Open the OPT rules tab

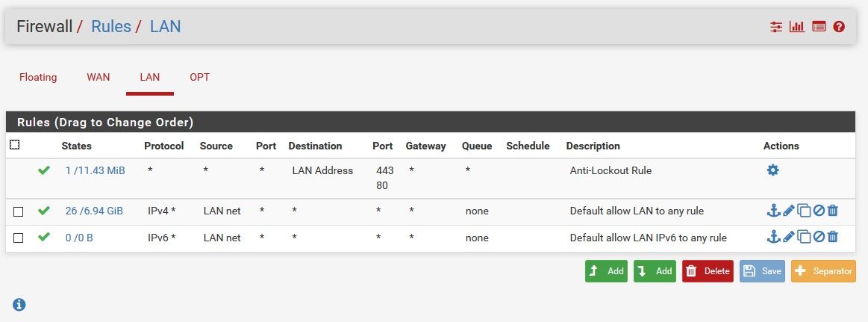[x=200, y=77]
